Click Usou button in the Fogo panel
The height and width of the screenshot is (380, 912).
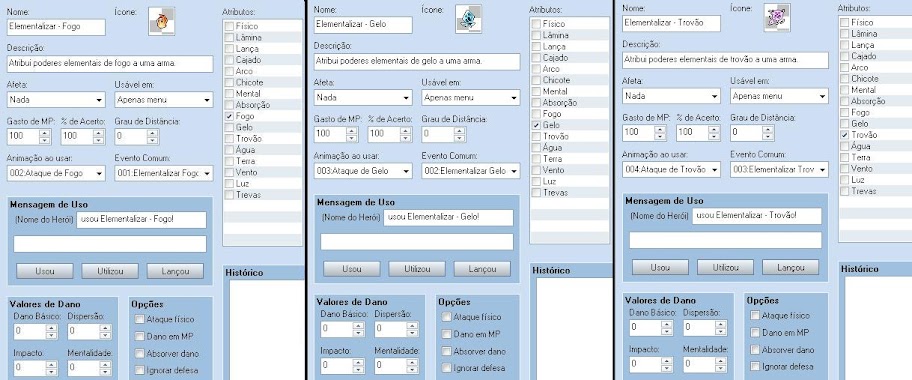(45, 271)
